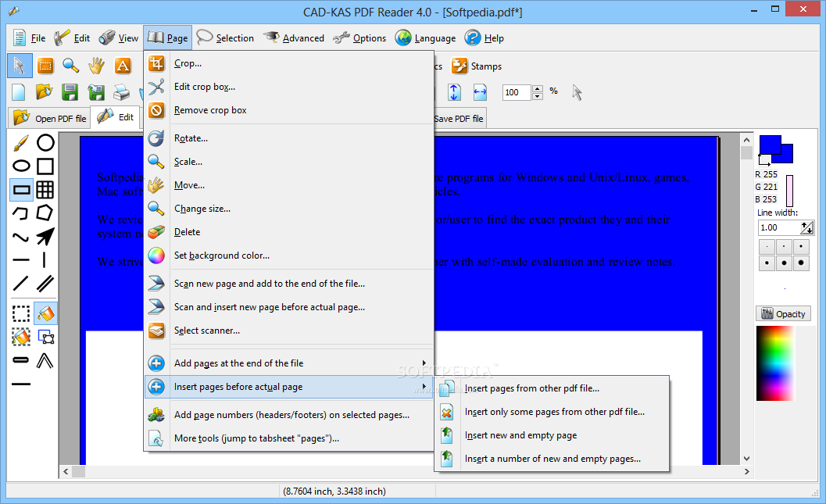Image resolution: width=826 pixels, height=504 pixels.
Task: Pick a color from the rainbow palette
Action: click(775, 363)
